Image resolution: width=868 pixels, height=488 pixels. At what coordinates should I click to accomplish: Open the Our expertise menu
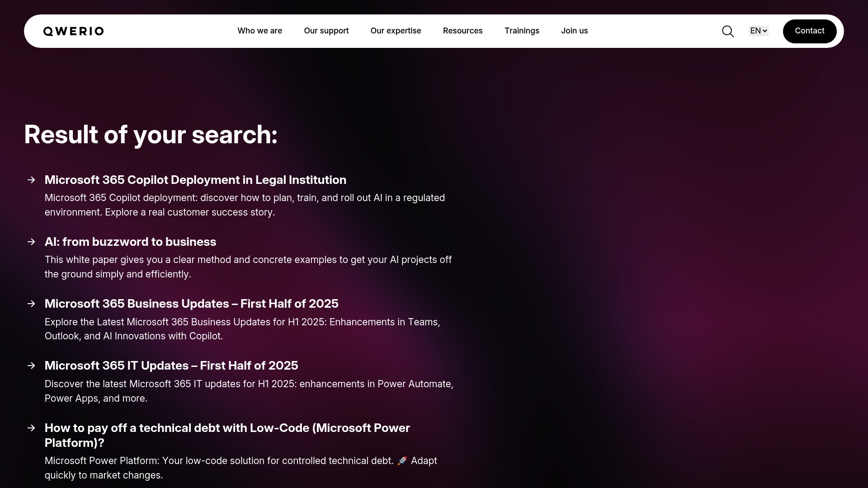pyautogui.click(x=396, y=31)
